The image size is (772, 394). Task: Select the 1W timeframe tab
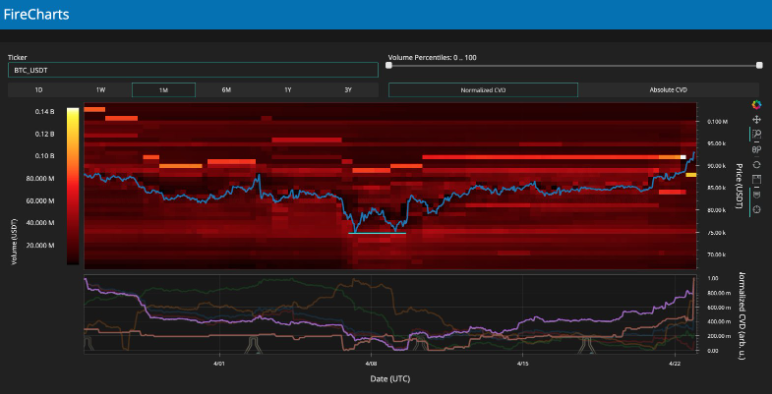100,90
